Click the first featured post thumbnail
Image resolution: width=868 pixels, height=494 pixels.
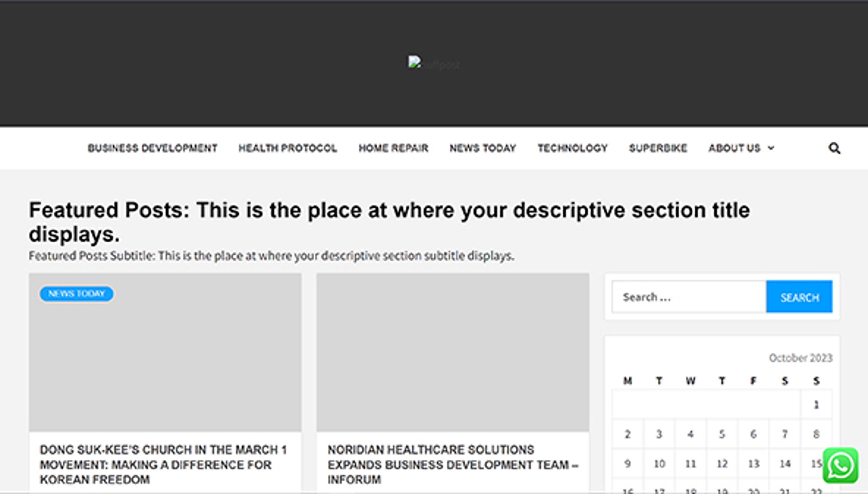click(165, 360)
